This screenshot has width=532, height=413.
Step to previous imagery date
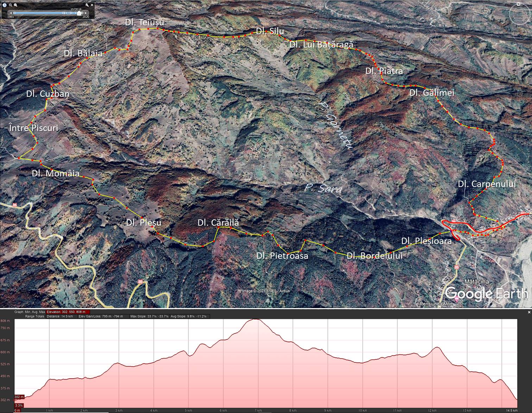point(11,13)
